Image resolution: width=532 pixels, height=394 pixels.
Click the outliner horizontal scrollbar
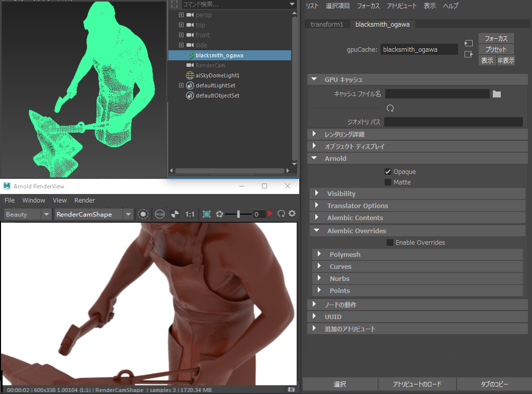[230, 170]
